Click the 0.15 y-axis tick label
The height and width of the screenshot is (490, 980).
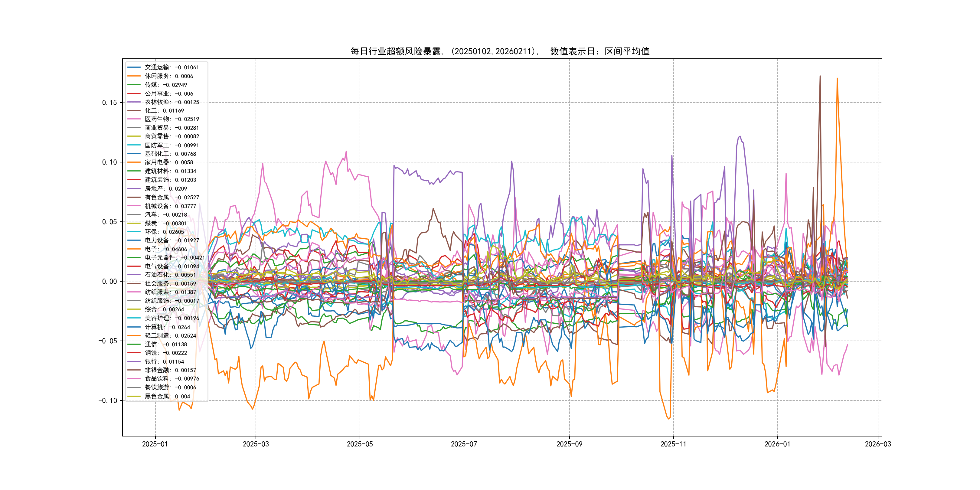[x=109, y=102]
